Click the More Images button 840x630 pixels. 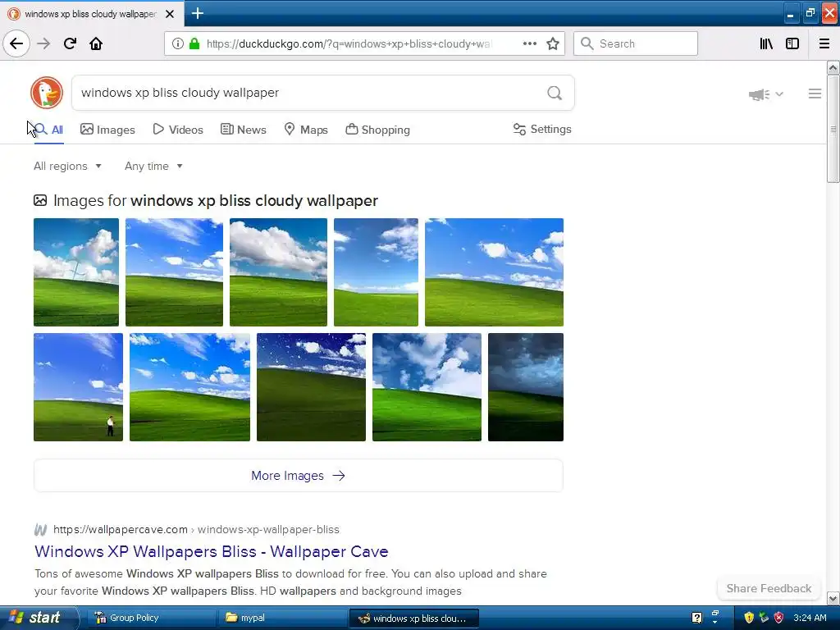coord(299,476)
